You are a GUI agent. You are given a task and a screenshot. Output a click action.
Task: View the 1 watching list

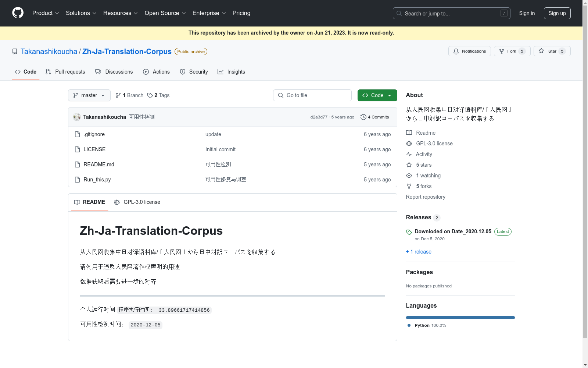coord(423,176)
